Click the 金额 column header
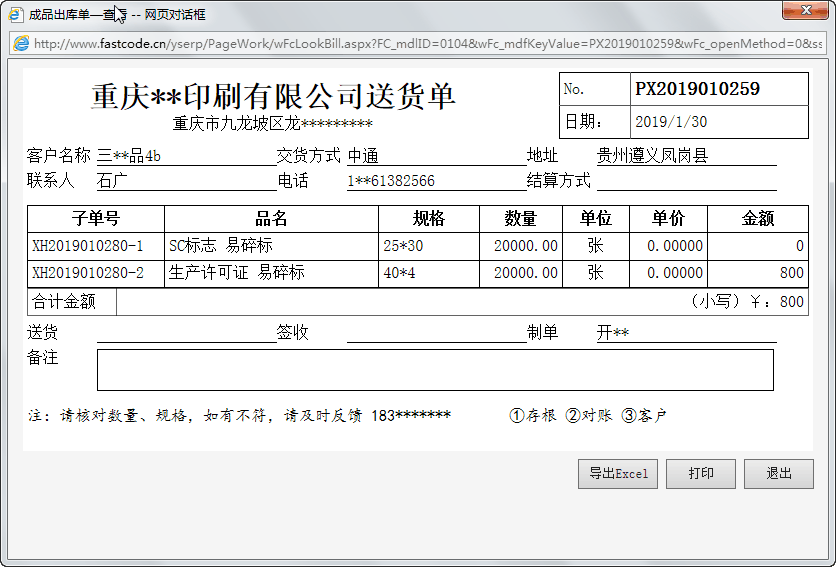Viewport: 836px width, 567px height. pyautogui.click(x=758, y=219)
